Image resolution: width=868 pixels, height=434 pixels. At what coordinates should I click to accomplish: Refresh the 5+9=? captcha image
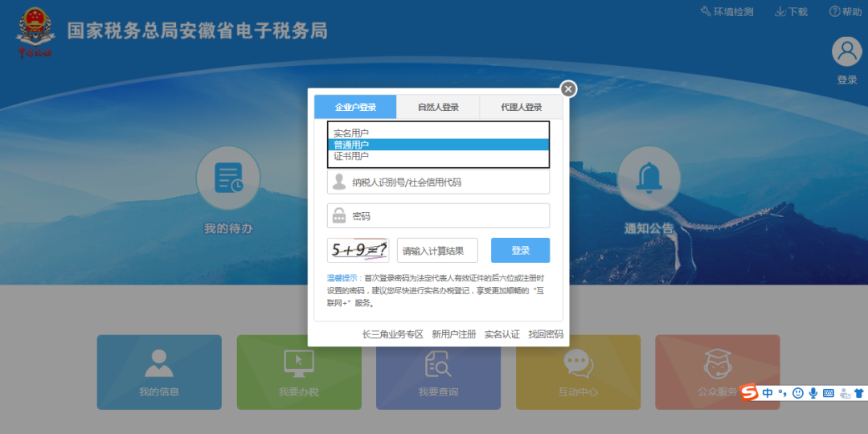point(358,250)
